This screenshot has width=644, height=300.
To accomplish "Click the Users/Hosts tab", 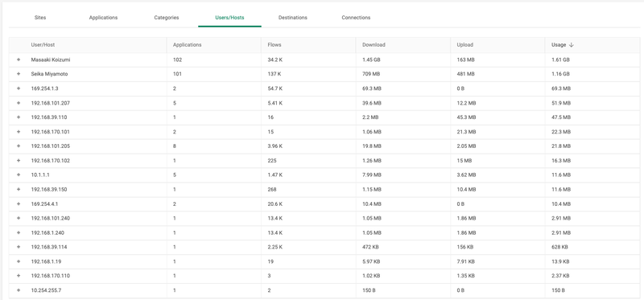I will click(229, 18).
